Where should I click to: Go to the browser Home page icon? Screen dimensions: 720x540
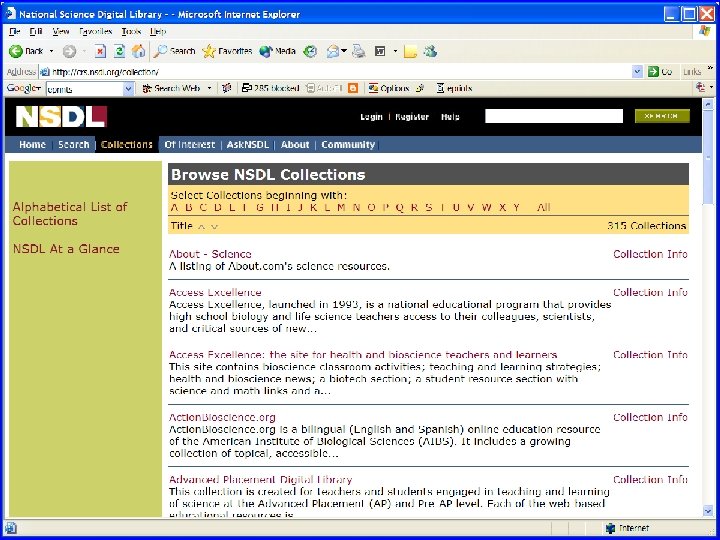point(138,51)
